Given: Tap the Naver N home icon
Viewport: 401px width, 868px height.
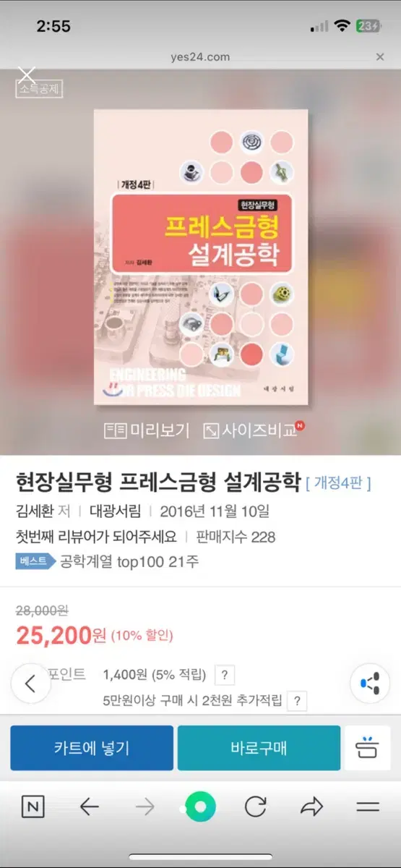Looking at the screenshot, I should (33, 807).
